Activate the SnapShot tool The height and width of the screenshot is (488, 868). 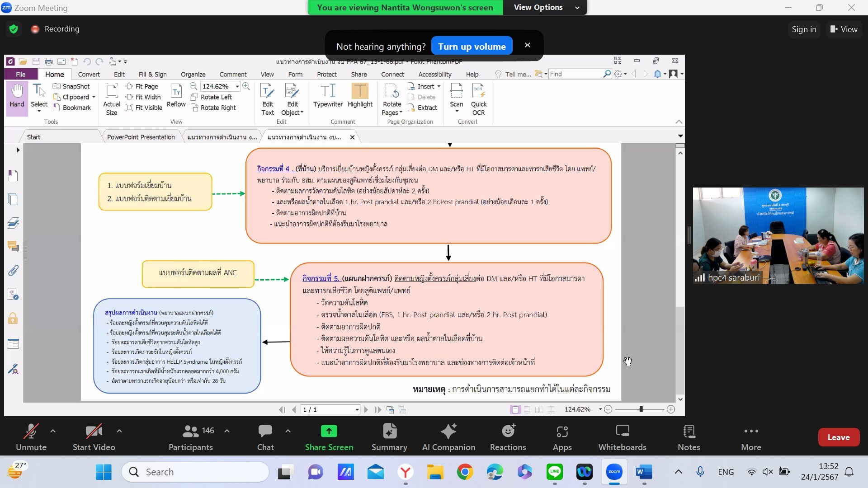tap(71, 86)
